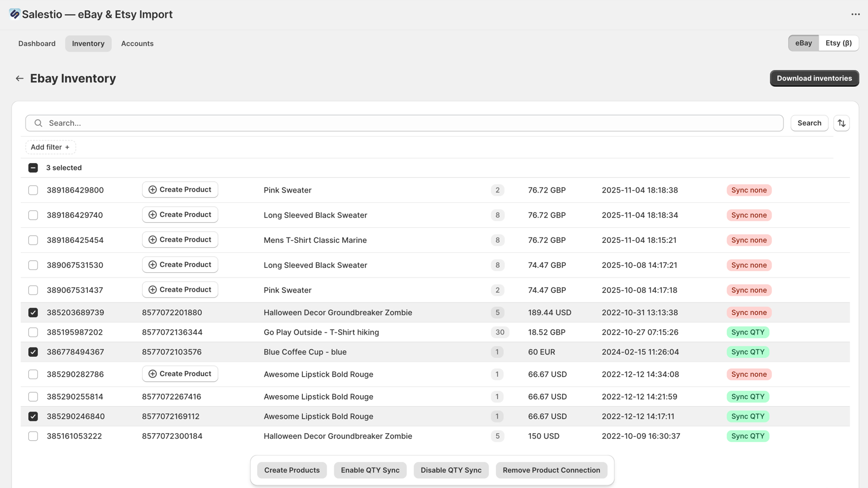Image resolution: width=868 pixels, height=488 pixels.
Task: Switch to the Dashboard tab
Action: [37, 43]
